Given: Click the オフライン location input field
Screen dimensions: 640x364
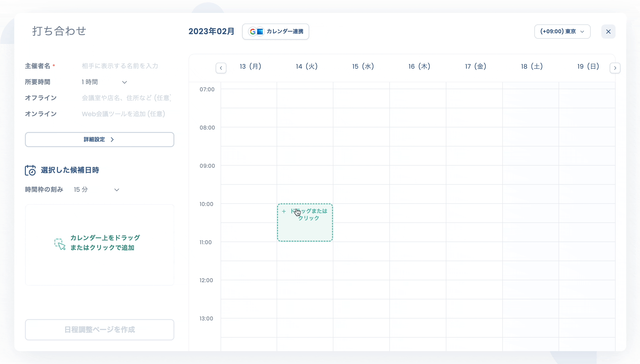Looking at the screenshot, I should (126, 98).
